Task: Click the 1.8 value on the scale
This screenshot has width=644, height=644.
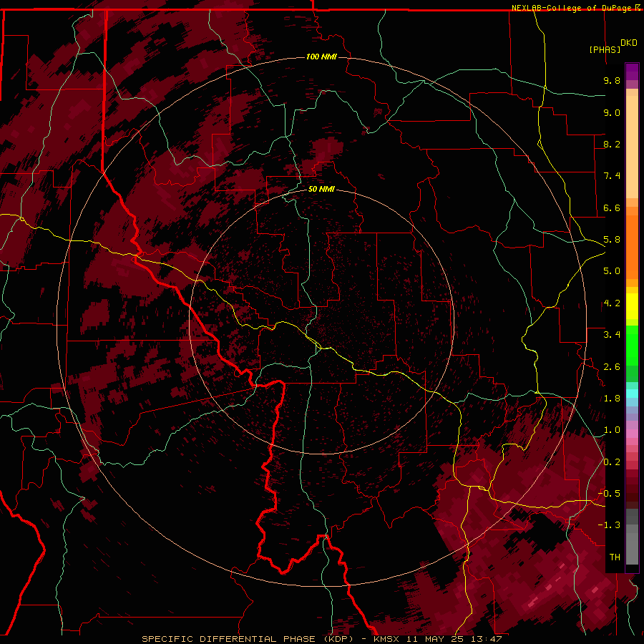Action: coord(612,399)
